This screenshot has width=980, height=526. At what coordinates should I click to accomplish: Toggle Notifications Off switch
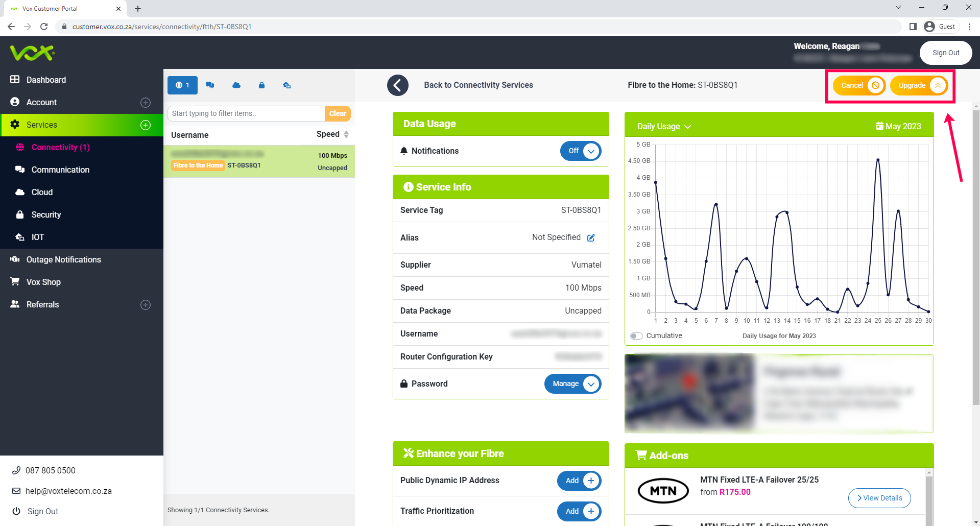click(x=581, y=151)
